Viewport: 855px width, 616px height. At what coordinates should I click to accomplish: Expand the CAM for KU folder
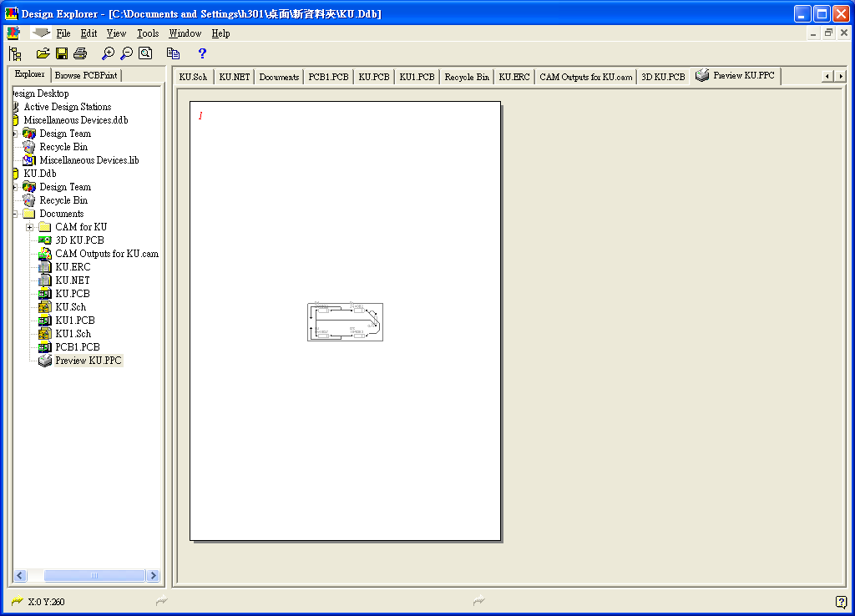point(30,227)
